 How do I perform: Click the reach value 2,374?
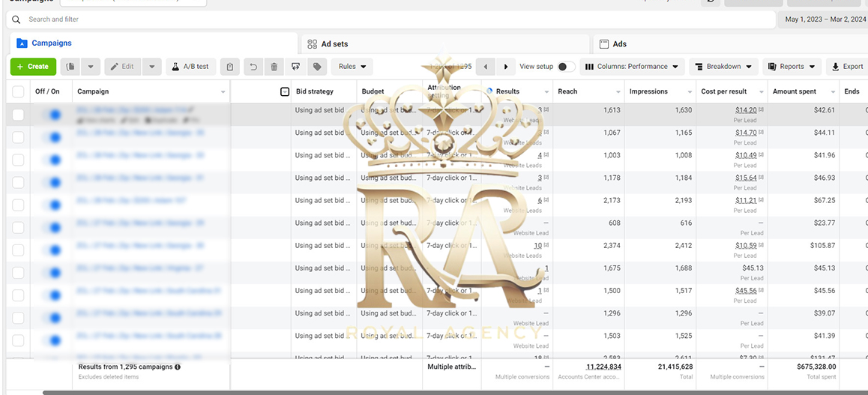(611, 246)
